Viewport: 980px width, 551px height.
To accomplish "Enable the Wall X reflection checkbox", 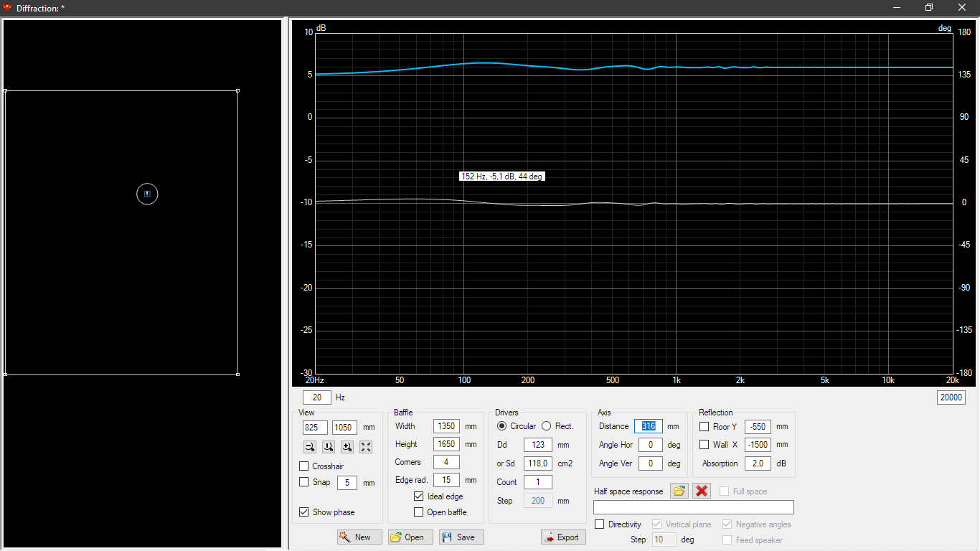I will point(705,445).
